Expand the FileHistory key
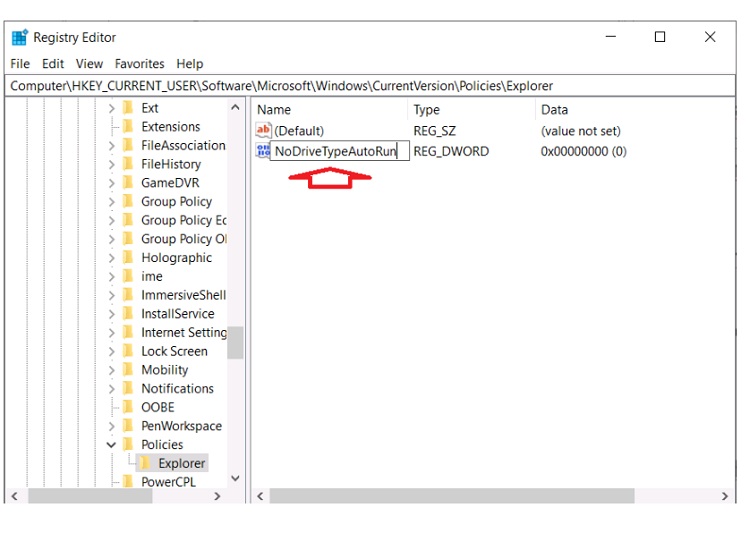 (111, 165)
